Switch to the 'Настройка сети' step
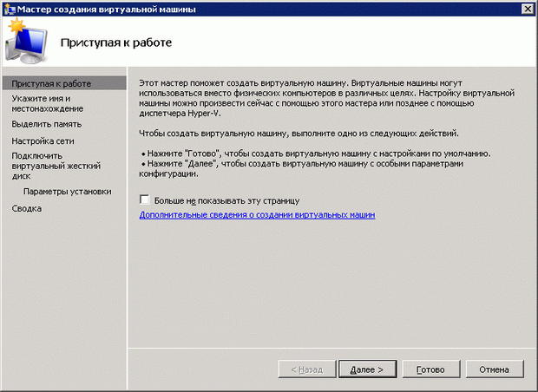538x392 pixels. pyautogui.click(x=43, y=140)
